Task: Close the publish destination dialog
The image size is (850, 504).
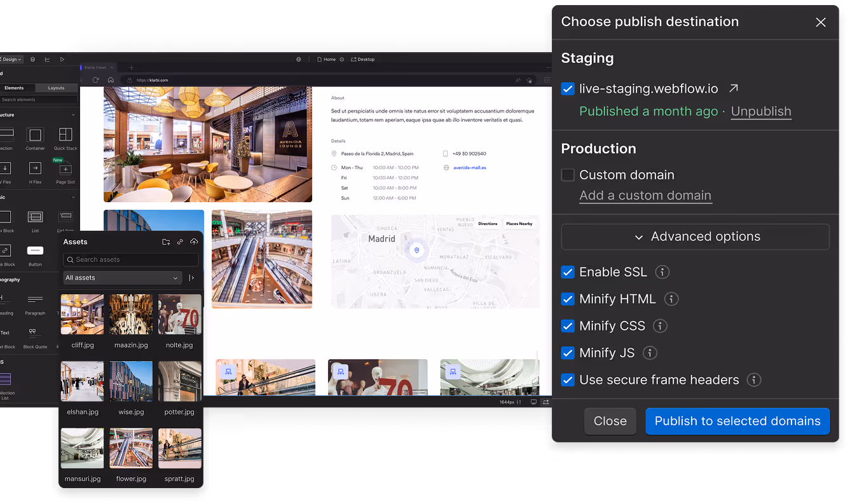Action: click(x=820, y=22)
